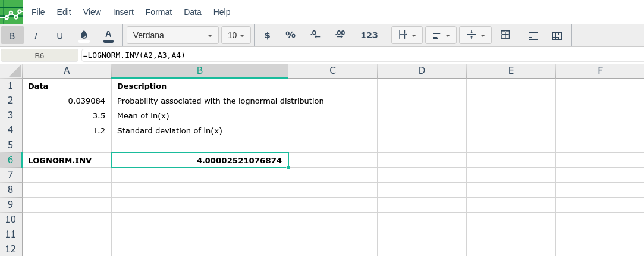The height and width of the screenshot is (256, 644).
Task: Apply percent number format
Action: (x=290, y=35)
